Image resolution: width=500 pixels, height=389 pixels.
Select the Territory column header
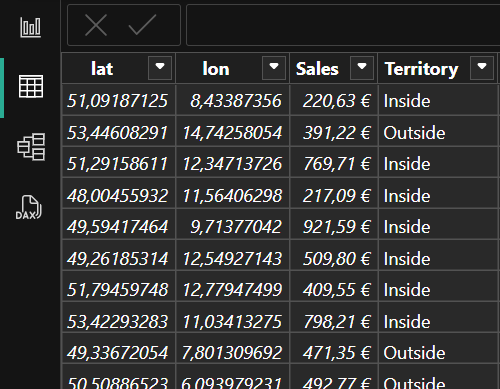pyautogui.click(x=438, y=68)
